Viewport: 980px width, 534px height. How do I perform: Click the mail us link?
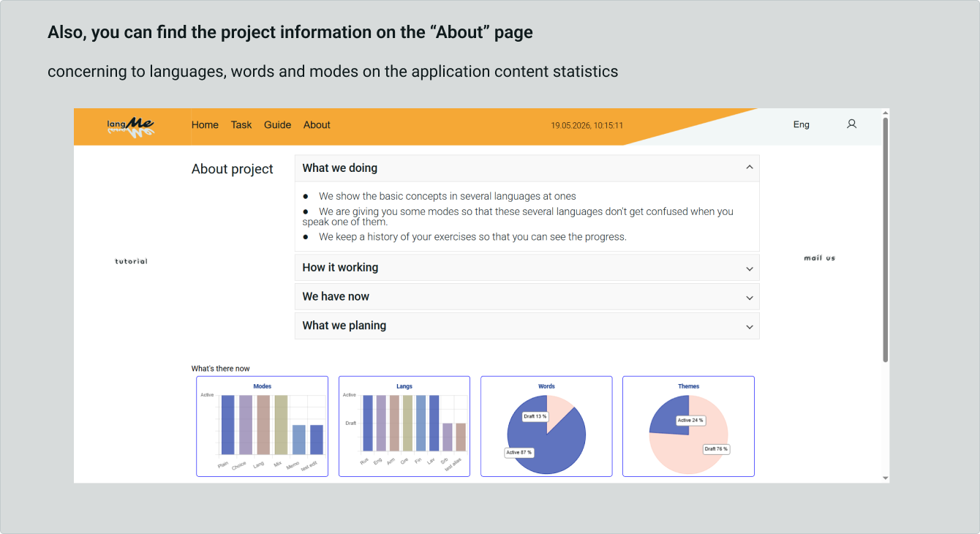819,258
